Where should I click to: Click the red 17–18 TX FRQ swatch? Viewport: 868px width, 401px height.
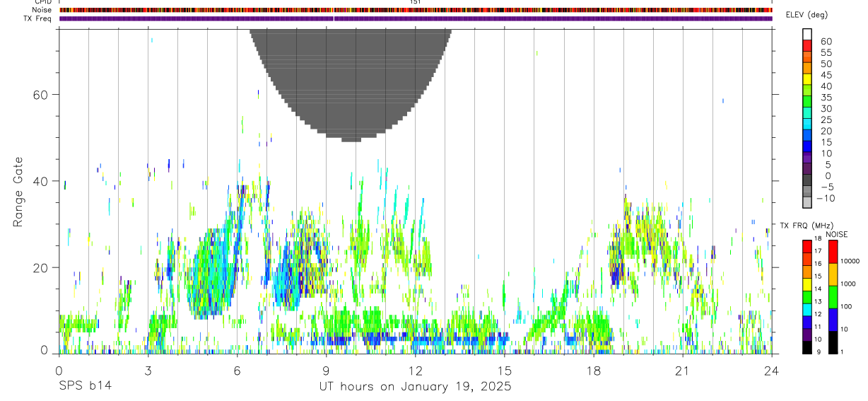point(807,246)
